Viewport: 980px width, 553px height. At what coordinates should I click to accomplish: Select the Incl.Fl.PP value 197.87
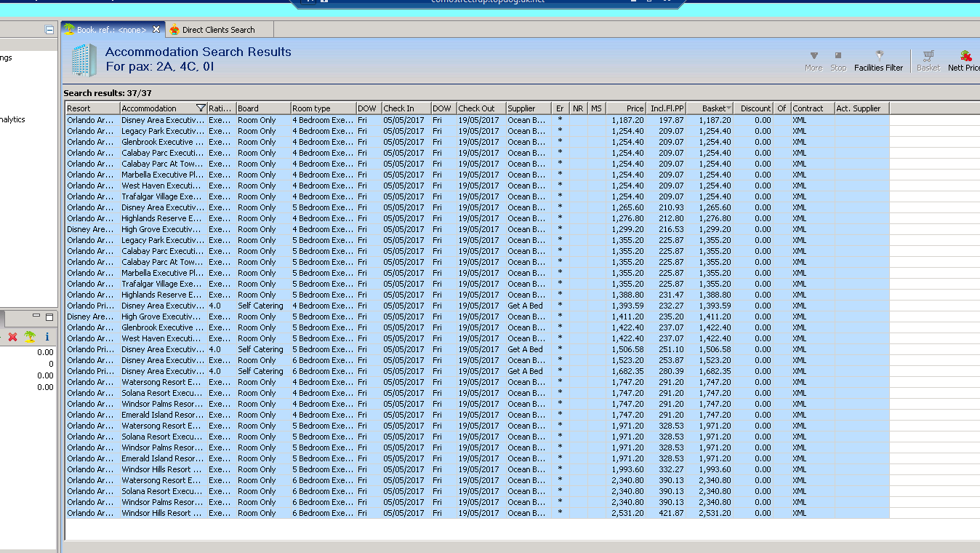coord(671,120)
